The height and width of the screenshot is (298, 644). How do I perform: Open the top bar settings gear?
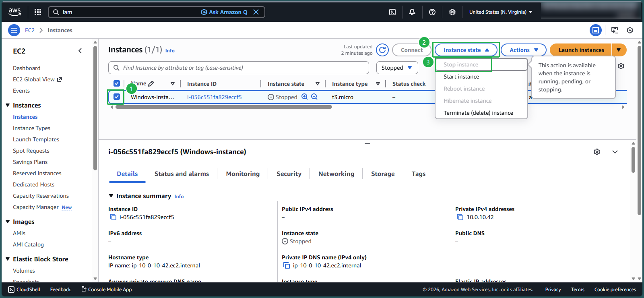click(452, 12)
